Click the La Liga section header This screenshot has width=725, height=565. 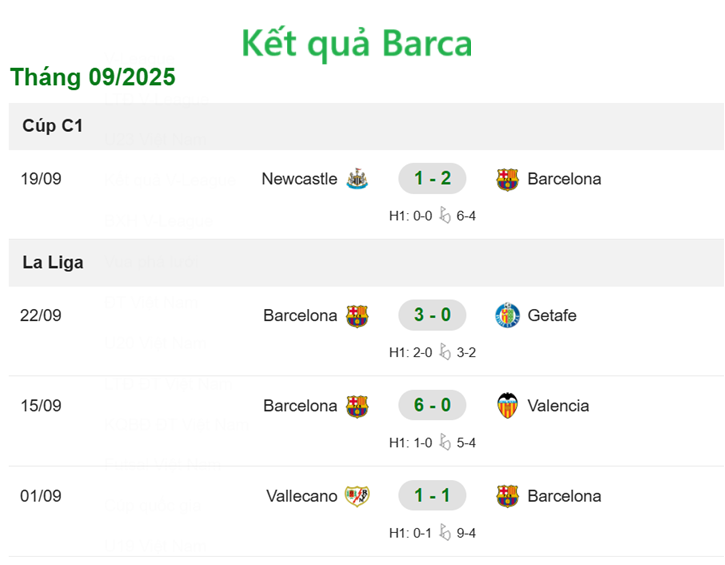click(53, 263)
